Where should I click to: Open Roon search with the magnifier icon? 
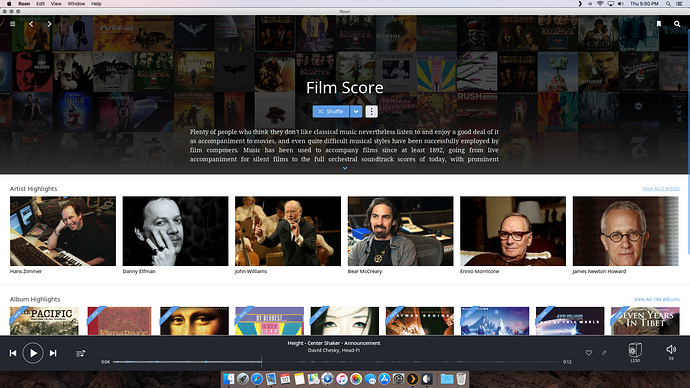tap(677, 24)
